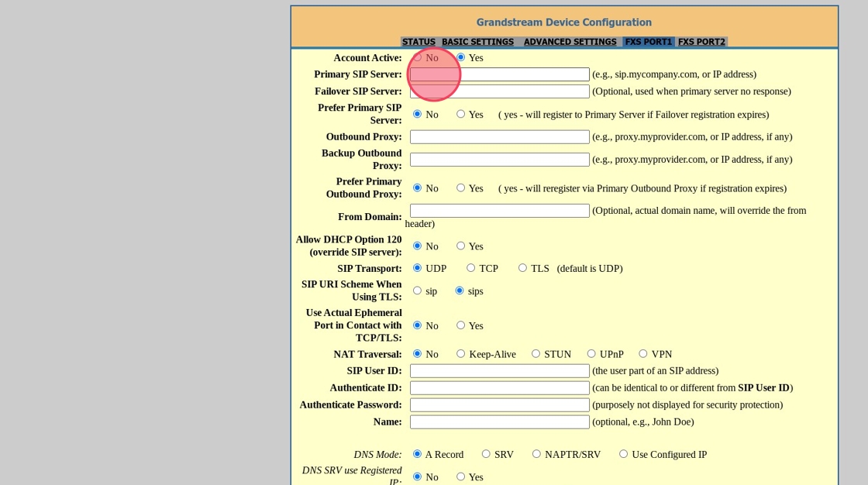This screenshot has height=485, width=868.
Task: Click the From Domain input field
Action: coord(499,211)
